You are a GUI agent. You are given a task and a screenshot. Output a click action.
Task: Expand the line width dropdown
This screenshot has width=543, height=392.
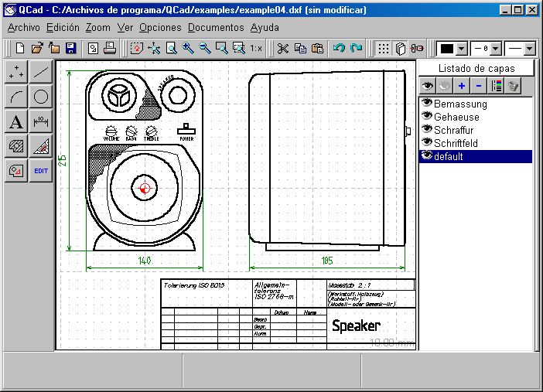pyautogui.click(x=496, y=48)
